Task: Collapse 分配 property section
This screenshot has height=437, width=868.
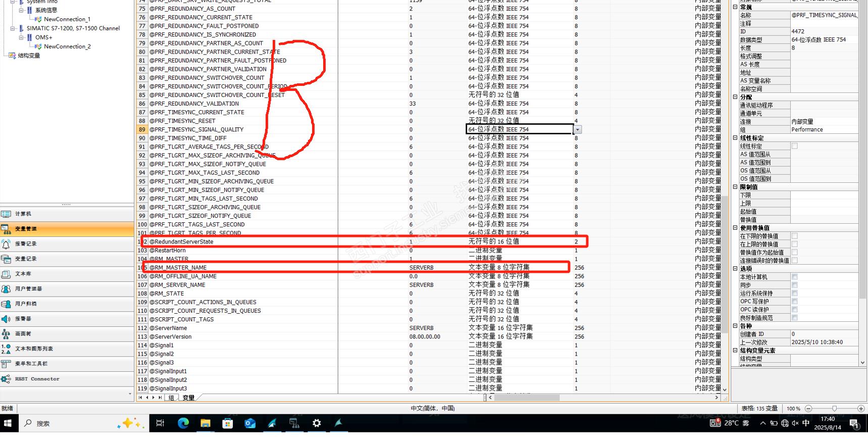Action: [735, 97]
